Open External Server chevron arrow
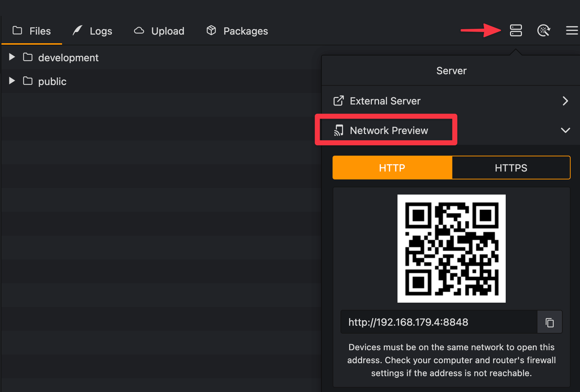Viewport: 580px width, 392px height. click(x=565, y=101)
